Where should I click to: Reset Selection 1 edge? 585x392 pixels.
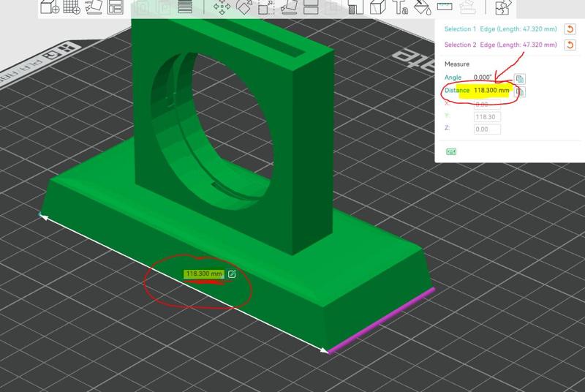[x=570, y=29]
